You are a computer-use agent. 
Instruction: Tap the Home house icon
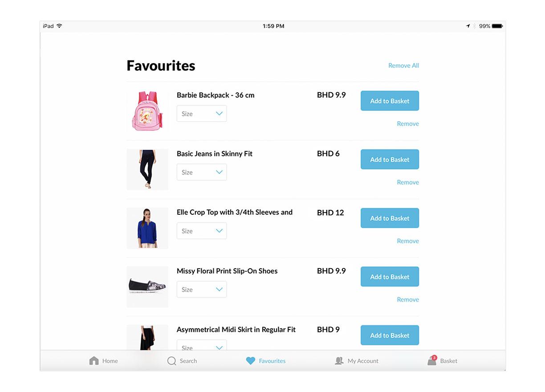[94, 361]
